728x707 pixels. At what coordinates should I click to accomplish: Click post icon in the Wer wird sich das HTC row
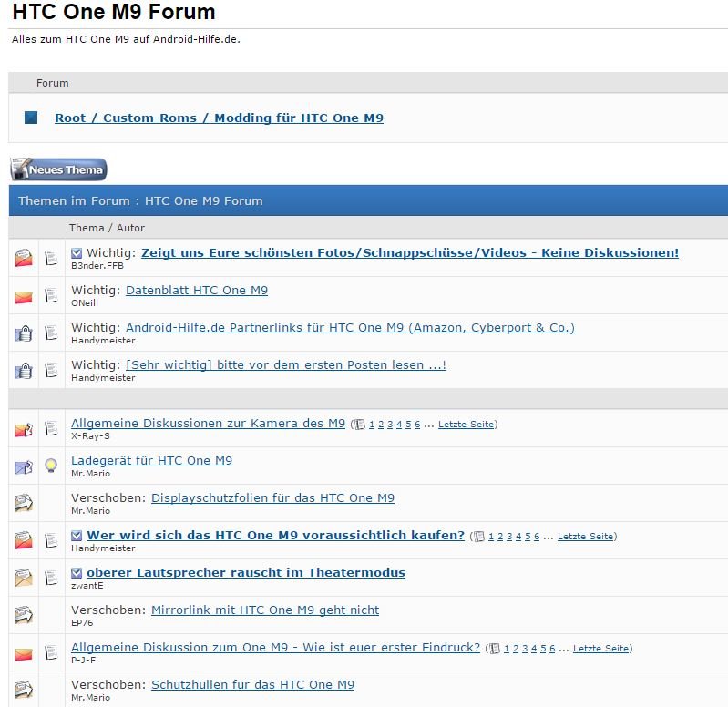51,540
